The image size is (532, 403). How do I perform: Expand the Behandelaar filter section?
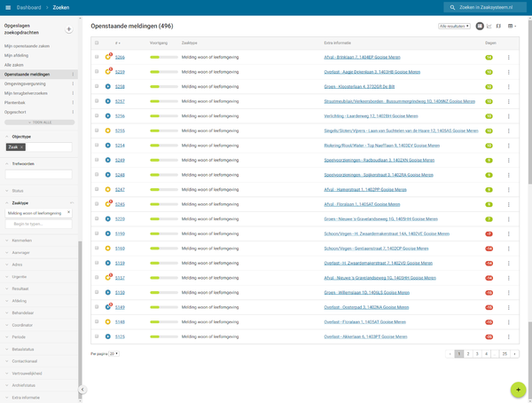22,312
